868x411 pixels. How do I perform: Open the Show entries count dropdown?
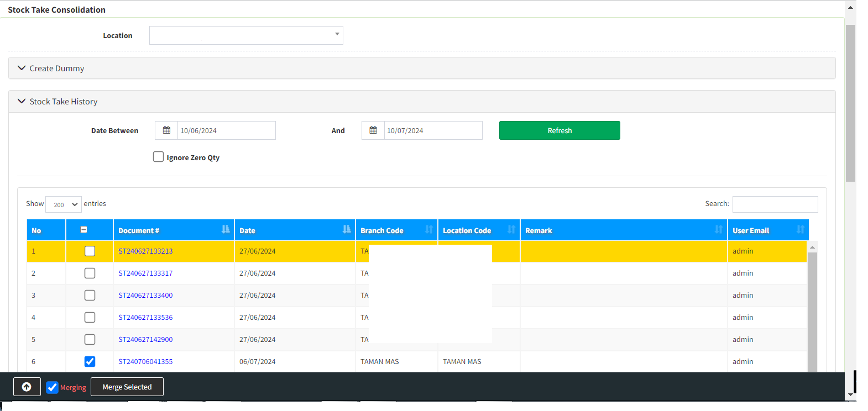(x=64, y=204)
